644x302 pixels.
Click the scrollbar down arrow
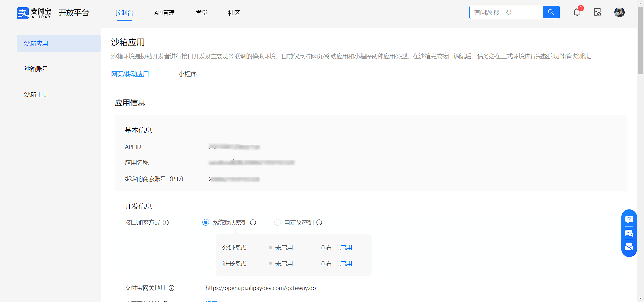640,298
